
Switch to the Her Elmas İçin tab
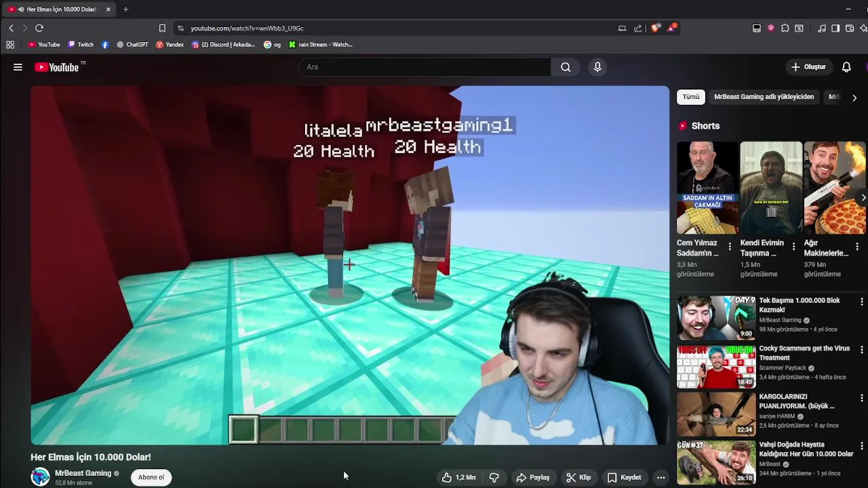point(60,9)
